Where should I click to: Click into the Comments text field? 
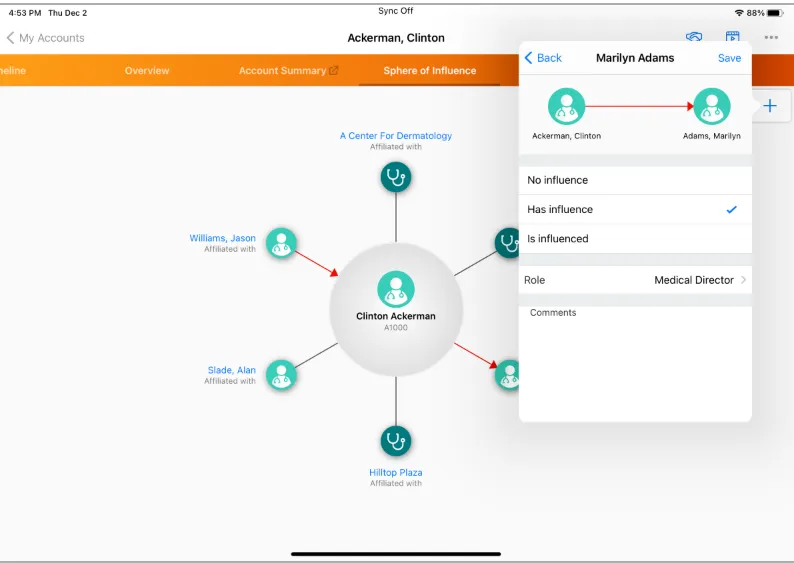point(635,362)
